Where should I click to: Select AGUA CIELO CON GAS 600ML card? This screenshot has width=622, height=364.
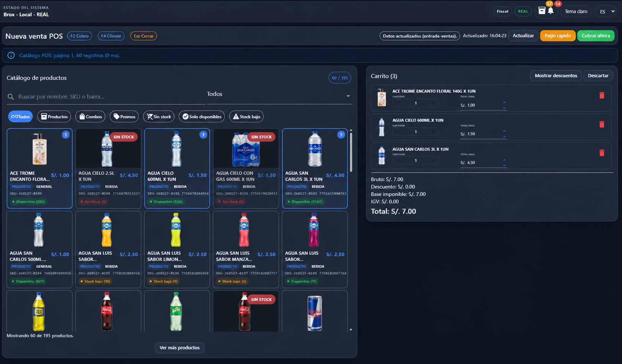pyautogui.click(x=246, y=168)
